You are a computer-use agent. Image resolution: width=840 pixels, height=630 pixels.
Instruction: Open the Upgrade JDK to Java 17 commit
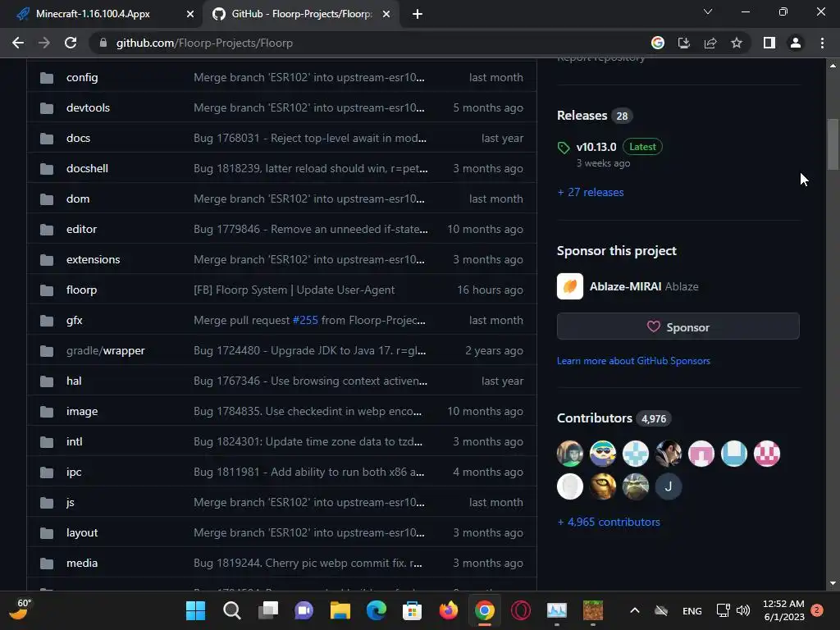[x=309, y=350]
